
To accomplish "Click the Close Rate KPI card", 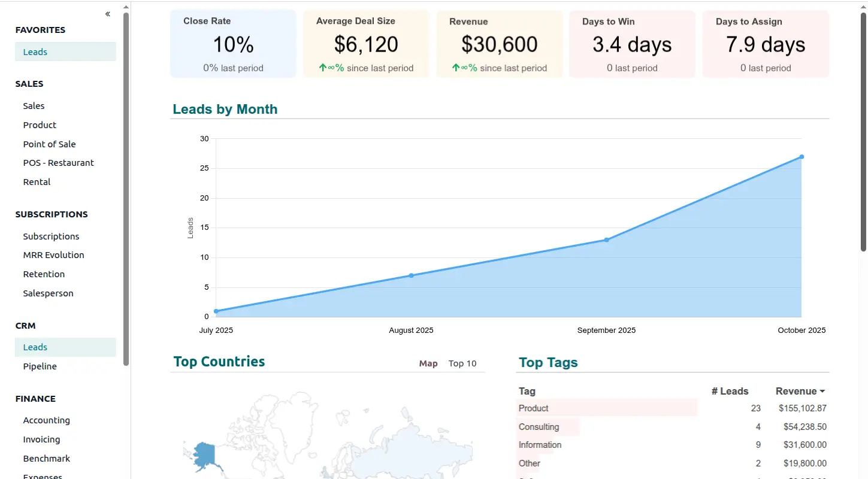I will pyautogui.click(x=233, y=44).
